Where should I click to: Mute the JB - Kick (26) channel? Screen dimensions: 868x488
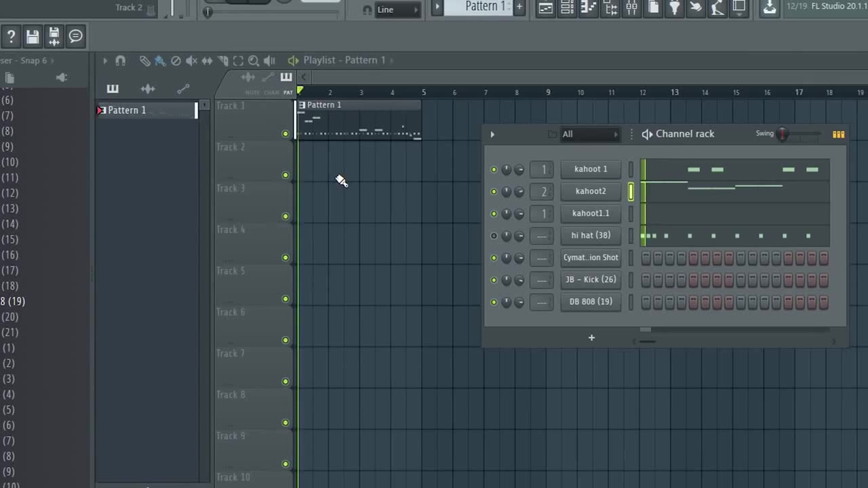coord(494,280)
